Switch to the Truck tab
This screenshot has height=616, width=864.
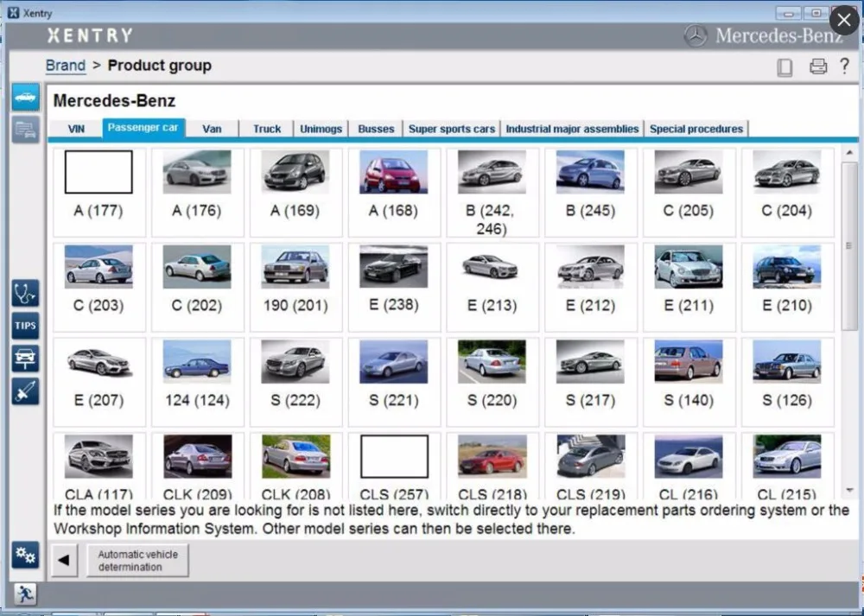pyautogui.click(x=267, y=129)
